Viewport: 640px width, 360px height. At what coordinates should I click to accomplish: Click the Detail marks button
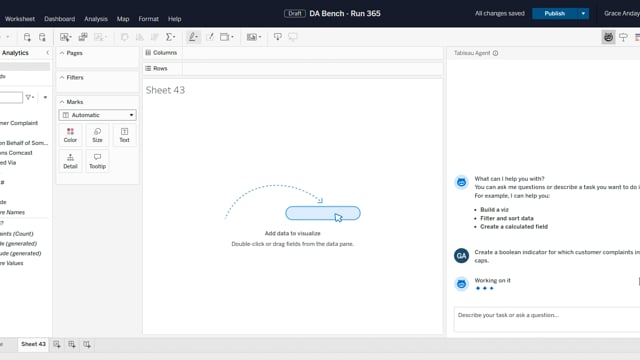click(x=70, y=161)
